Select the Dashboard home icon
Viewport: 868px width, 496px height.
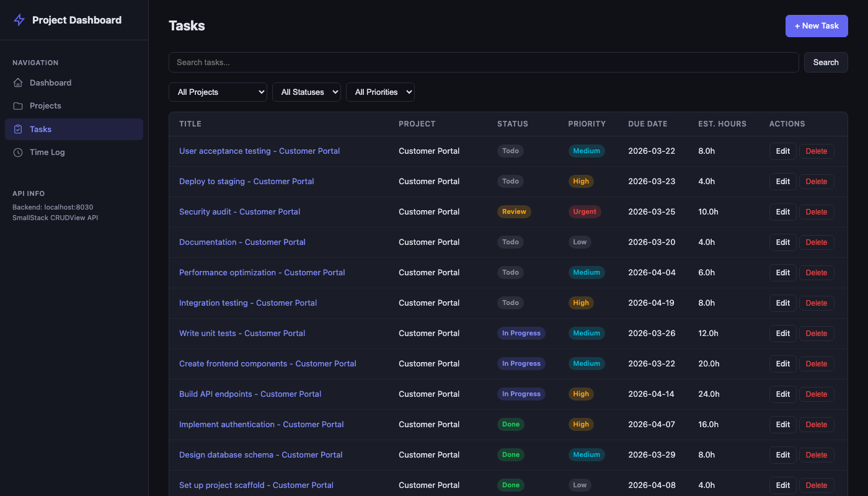coord(19,82)
